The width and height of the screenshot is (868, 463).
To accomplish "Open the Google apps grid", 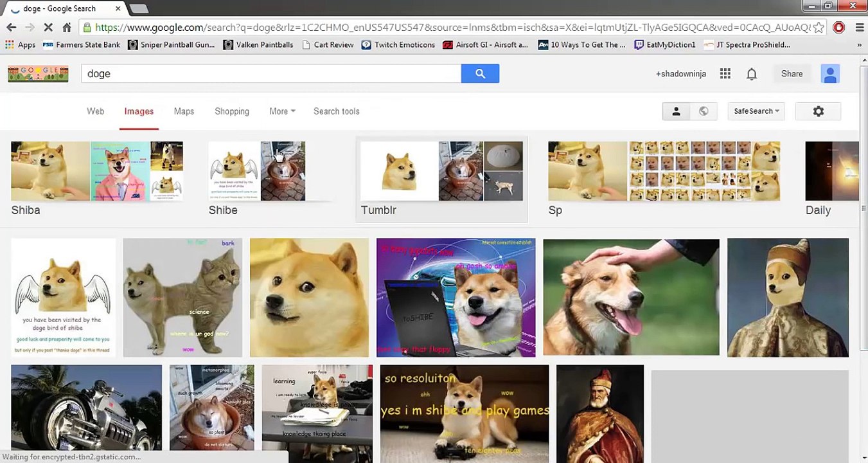I will pyautogui.click(x=725, y=74).
